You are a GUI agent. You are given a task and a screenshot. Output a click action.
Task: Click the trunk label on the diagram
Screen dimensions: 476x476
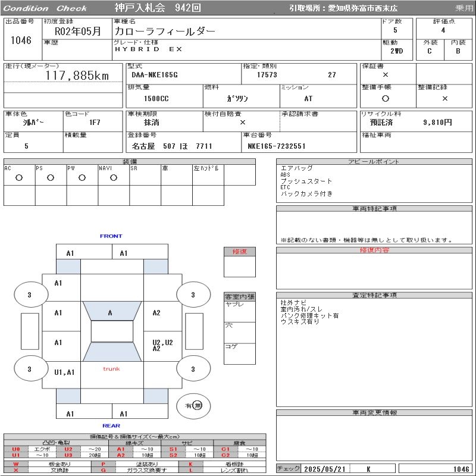[111, 369]
